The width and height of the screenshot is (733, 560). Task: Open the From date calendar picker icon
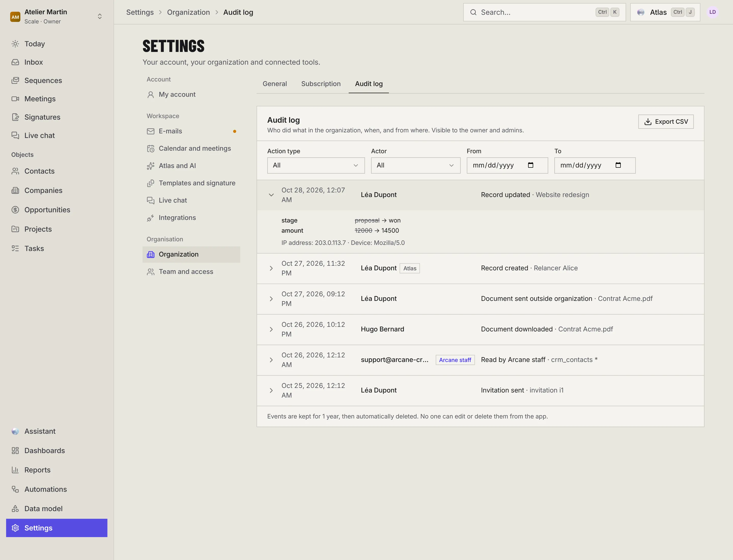click(x=531, y=165)
